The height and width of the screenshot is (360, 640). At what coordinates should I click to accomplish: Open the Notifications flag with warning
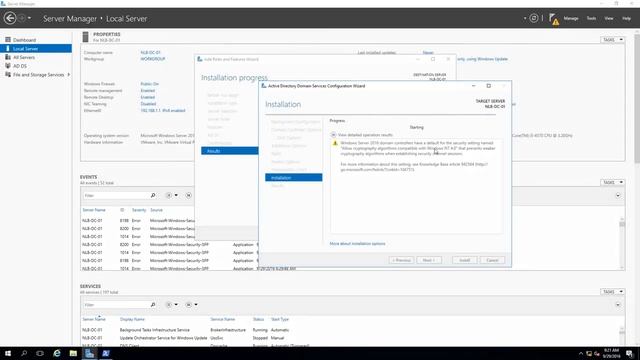pos(553,19)
